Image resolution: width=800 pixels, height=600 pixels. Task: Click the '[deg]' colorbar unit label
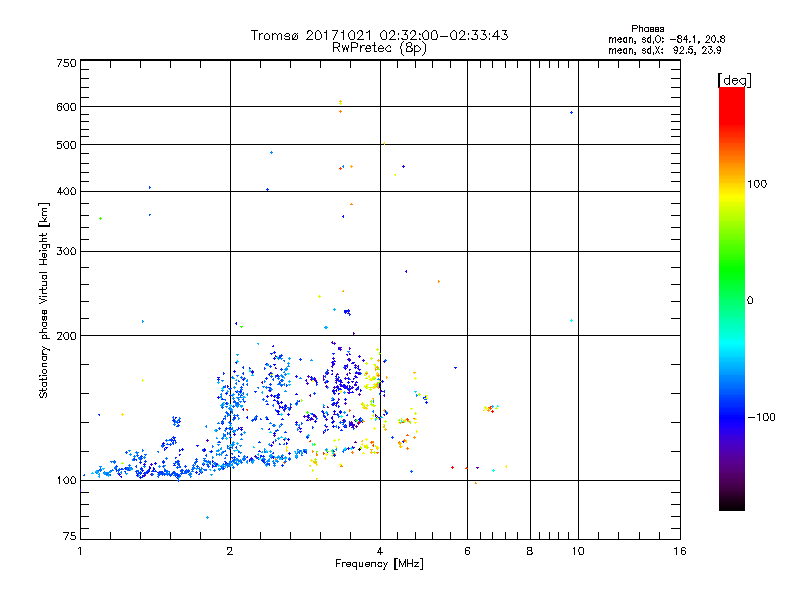coord(734,80)
